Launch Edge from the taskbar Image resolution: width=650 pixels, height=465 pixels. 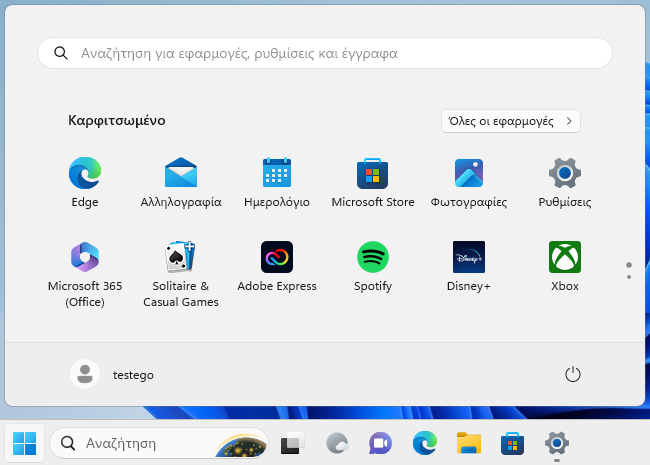coord(424,443)
